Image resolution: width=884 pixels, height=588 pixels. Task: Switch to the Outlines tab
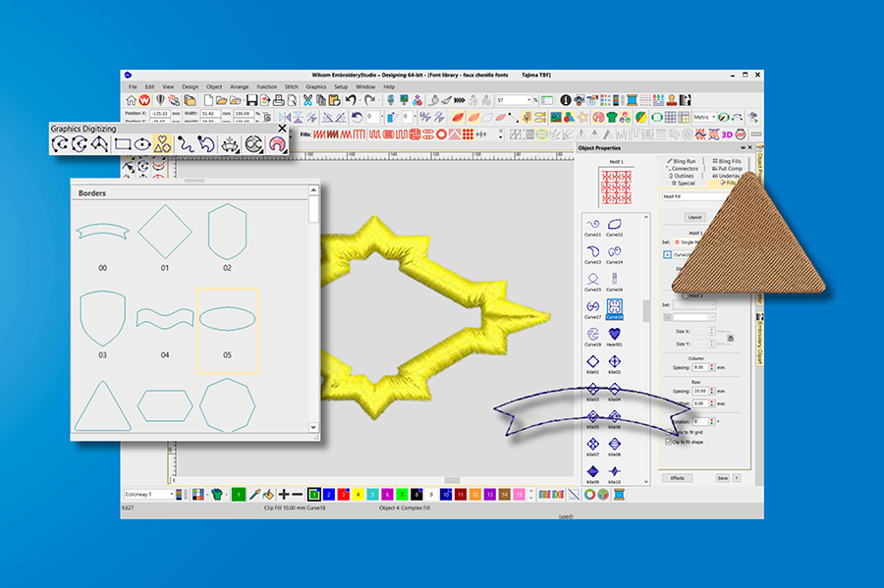pos(686,176)
